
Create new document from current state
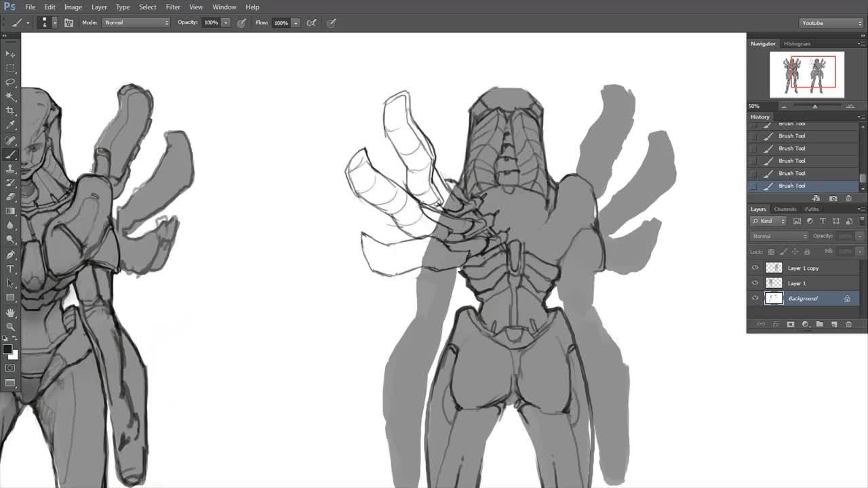(816, 199)
